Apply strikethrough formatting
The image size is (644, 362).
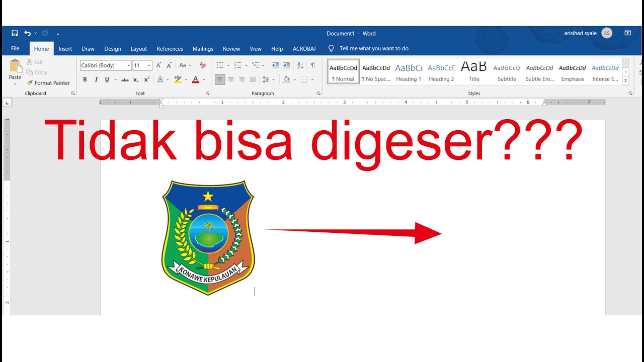125,79
